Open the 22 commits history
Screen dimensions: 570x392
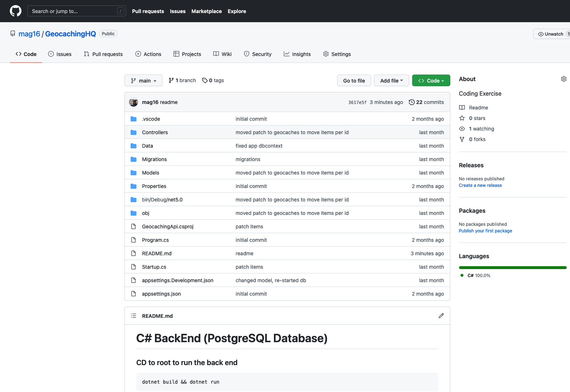[x=426, y=102]
